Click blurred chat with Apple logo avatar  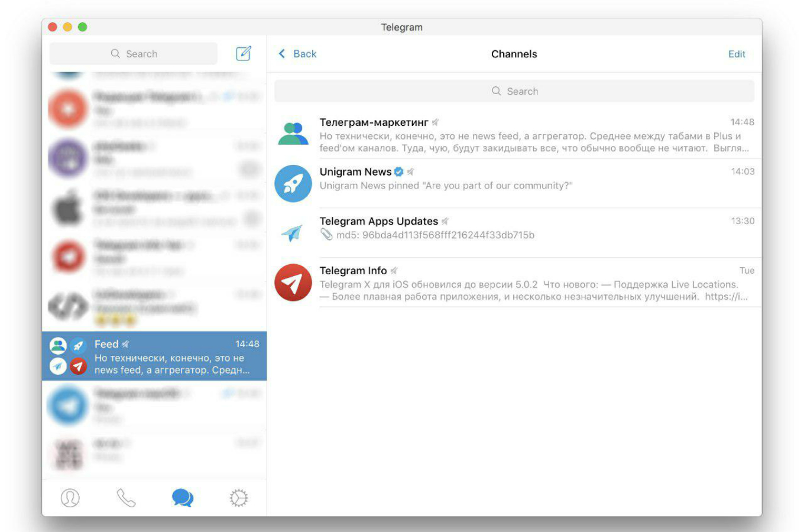[154, 208]
